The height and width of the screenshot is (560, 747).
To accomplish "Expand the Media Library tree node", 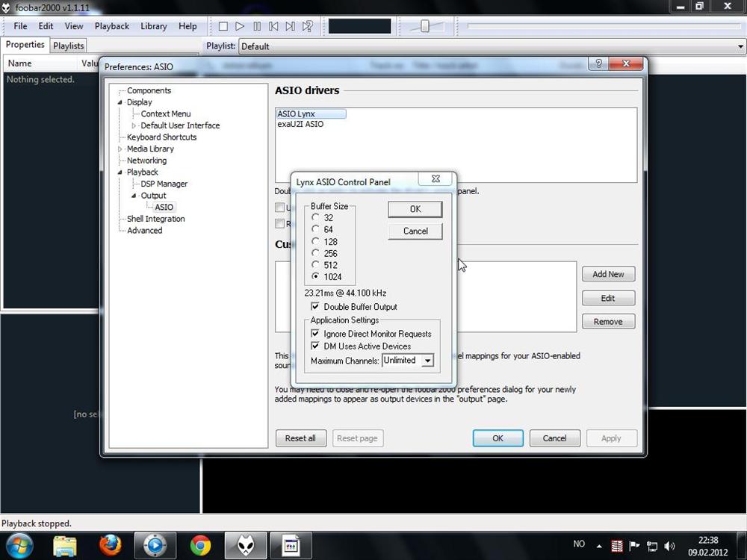I will [x=120, y=149].
